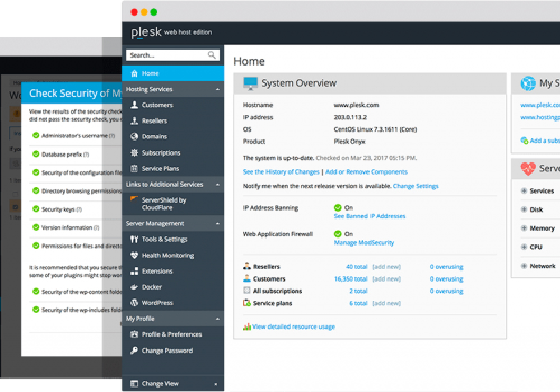Click the Change Password key icon
Viewport: 560px width, 392px height.
point(134,351)
